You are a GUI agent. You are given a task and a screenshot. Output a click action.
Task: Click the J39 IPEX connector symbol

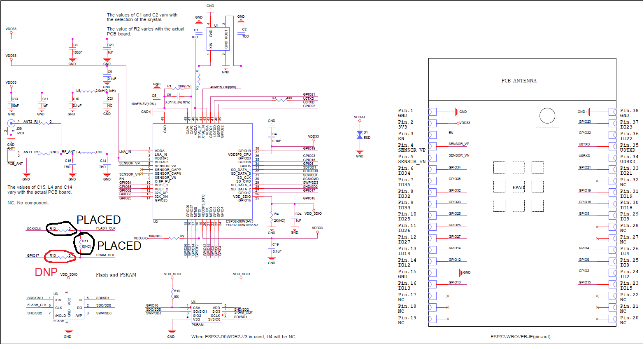11,122
